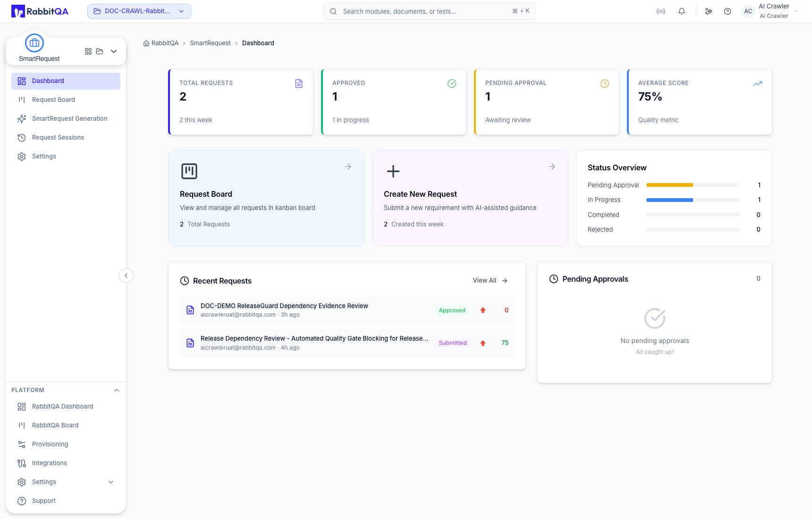Click the Pending Approval clock icon
This screenshot has width=812, height=519.
coord(605,84)
